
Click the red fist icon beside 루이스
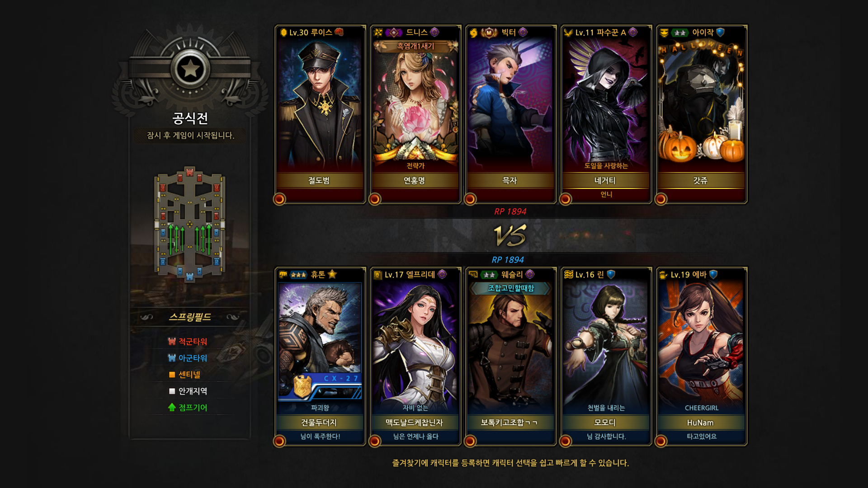[339, 32]
